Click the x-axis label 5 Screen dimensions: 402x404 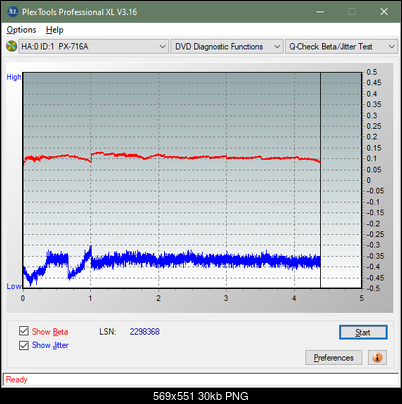362,298
